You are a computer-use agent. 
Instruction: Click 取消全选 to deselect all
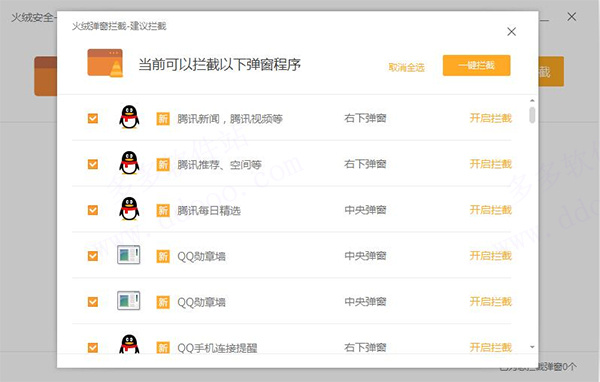tap(406, 68)
